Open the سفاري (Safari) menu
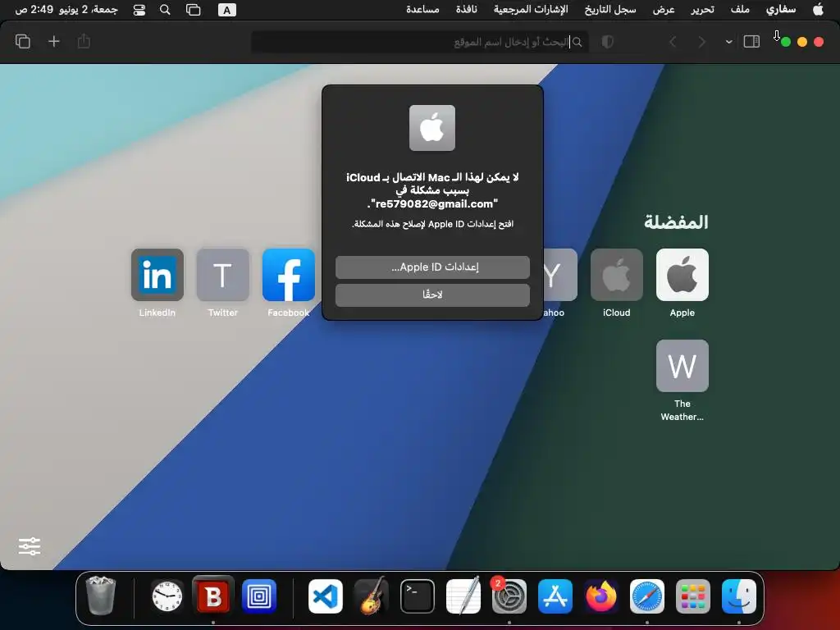This screenshot has width=840, height=630. point(781,10)
